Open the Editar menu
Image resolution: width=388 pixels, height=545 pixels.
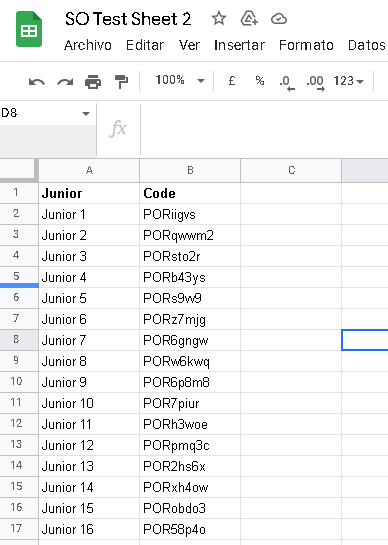click(x=145, y=45)
